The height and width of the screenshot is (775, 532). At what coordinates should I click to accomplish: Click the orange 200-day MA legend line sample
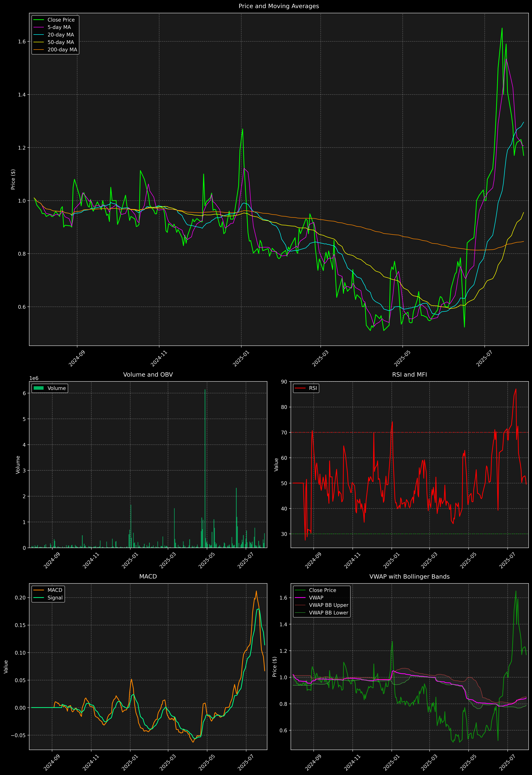[x=39, y=50]
